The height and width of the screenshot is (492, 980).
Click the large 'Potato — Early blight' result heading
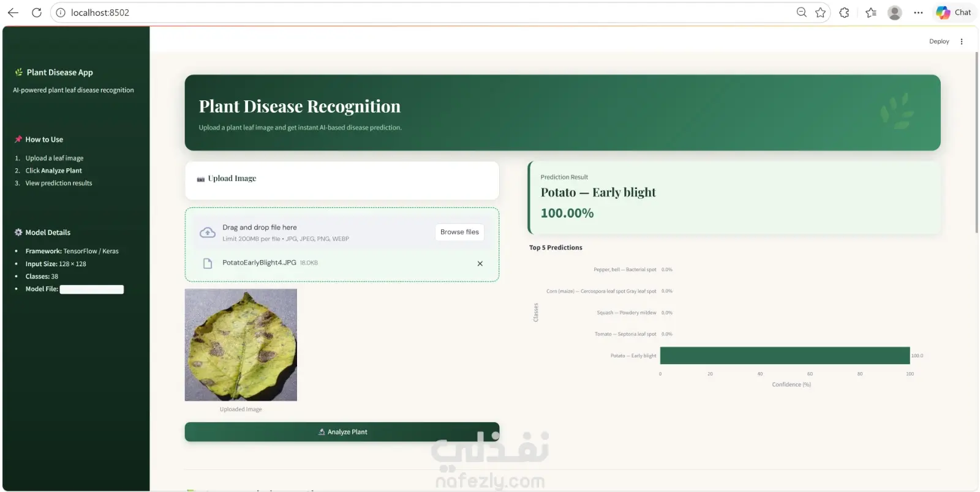(598, 193)
